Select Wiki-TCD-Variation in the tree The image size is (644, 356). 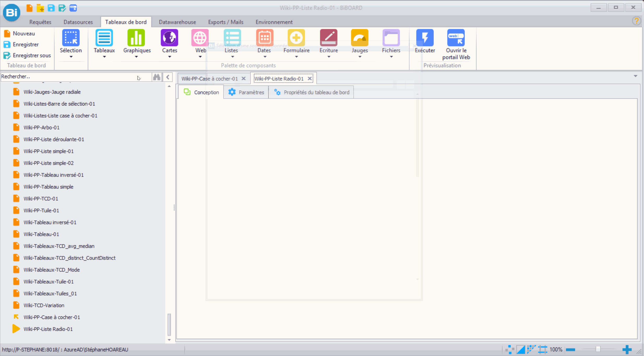pyautogui.click(x=44, y=305)
